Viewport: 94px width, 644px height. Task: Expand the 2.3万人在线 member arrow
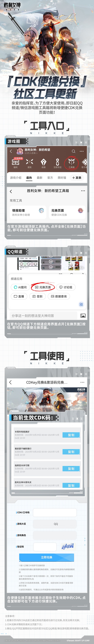pyautogui.click(x=37, y=153)
